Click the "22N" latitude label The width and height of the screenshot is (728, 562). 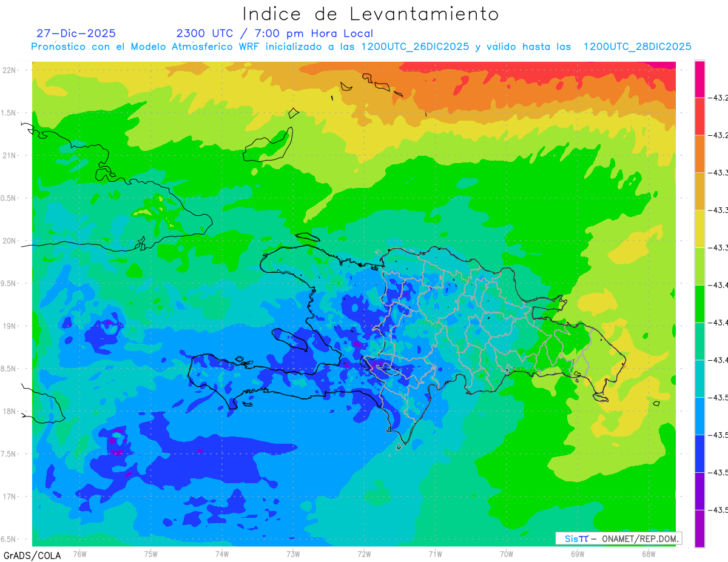[10, 70]
